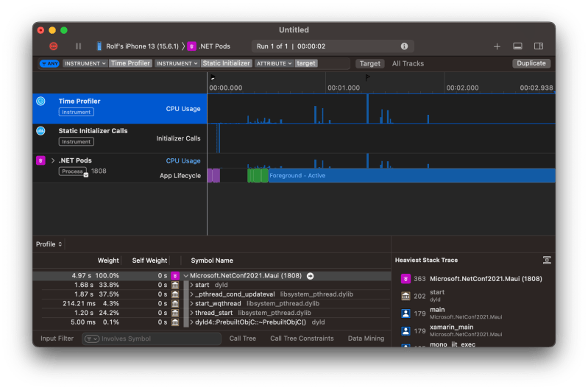Viewport: 588px width, 390px height.
Task: Click the library icon in the start row
Action: (175, 285)
